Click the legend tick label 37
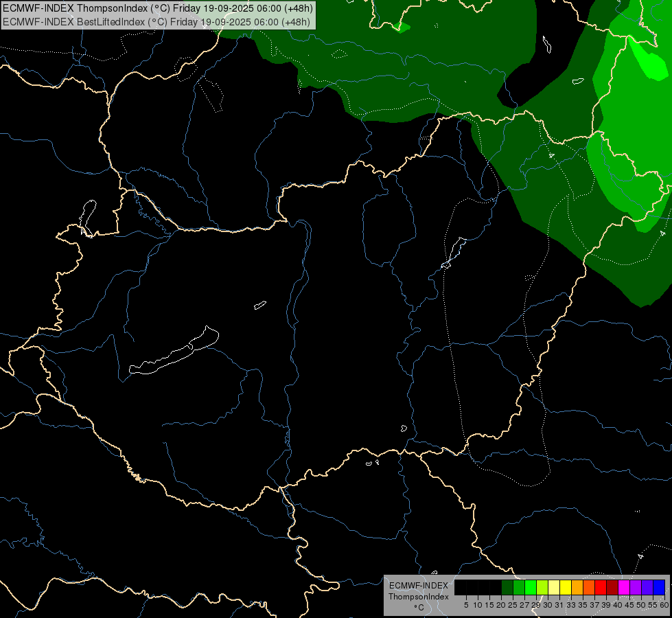 coord(594,605)
